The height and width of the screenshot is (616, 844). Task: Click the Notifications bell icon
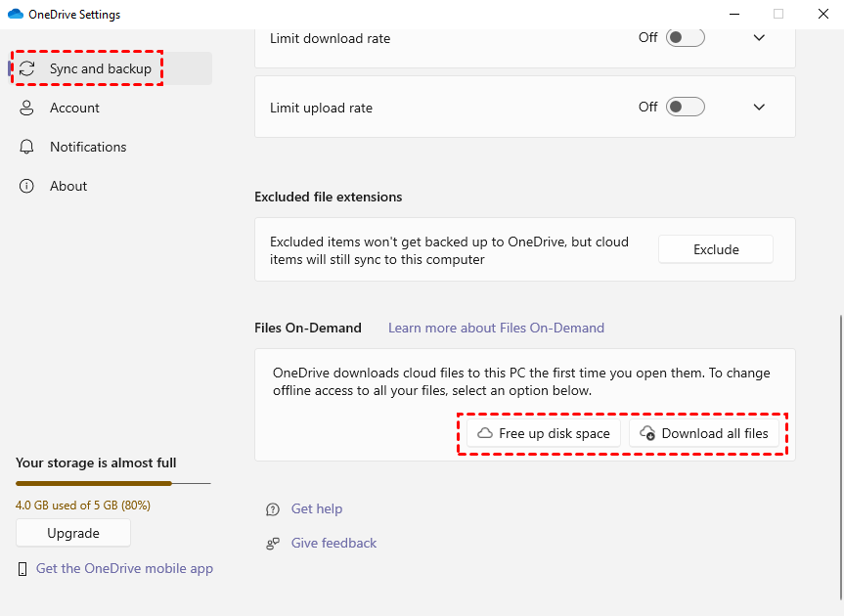tap(27, 147)
